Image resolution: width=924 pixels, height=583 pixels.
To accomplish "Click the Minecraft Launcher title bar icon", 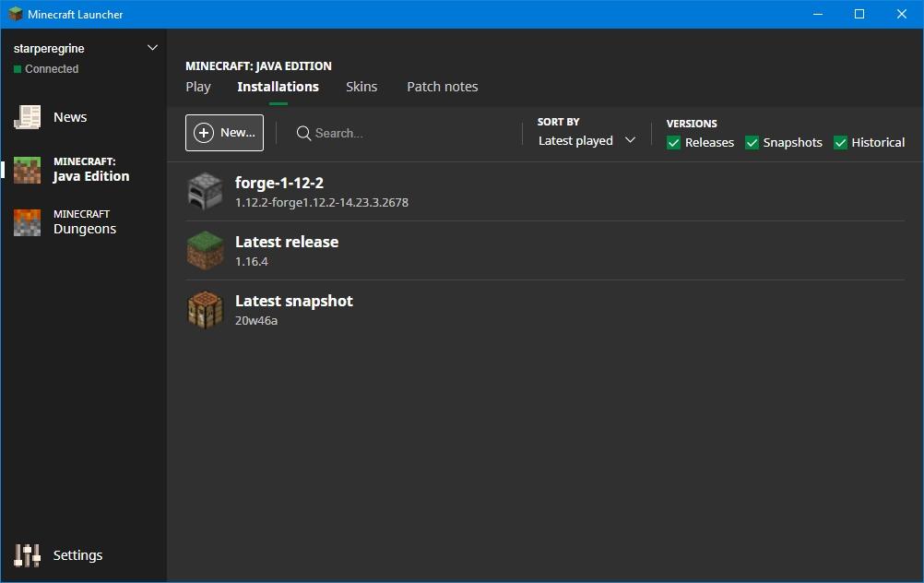I will click(16, 14).
